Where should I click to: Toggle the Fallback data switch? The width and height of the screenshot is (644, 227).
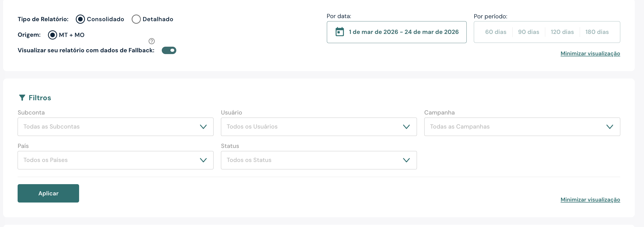(169, 50)
